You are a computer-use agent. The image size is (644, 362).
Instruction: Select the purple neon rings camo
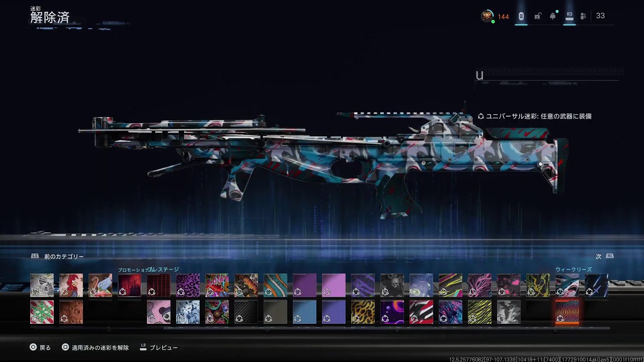[x=392, y=312]
